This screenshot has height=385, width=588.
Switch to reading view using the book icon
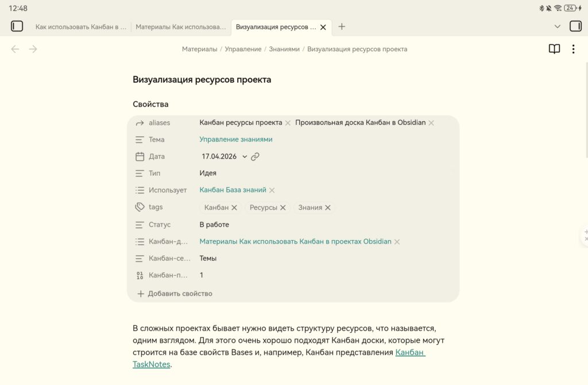click(554, 49)
